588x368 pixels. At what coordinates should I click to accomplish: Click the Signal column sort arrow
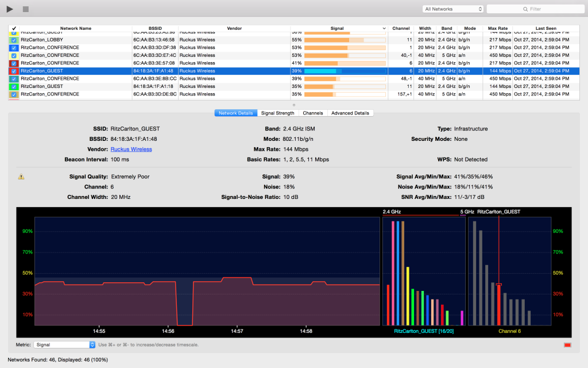(384, 29)
